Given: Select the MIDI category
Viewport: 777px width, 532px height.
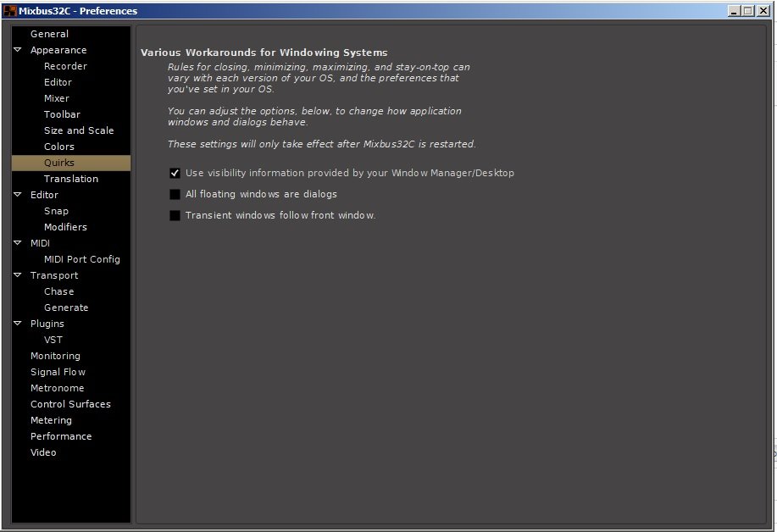Looking at the screenshot, I should click(40, 243).
